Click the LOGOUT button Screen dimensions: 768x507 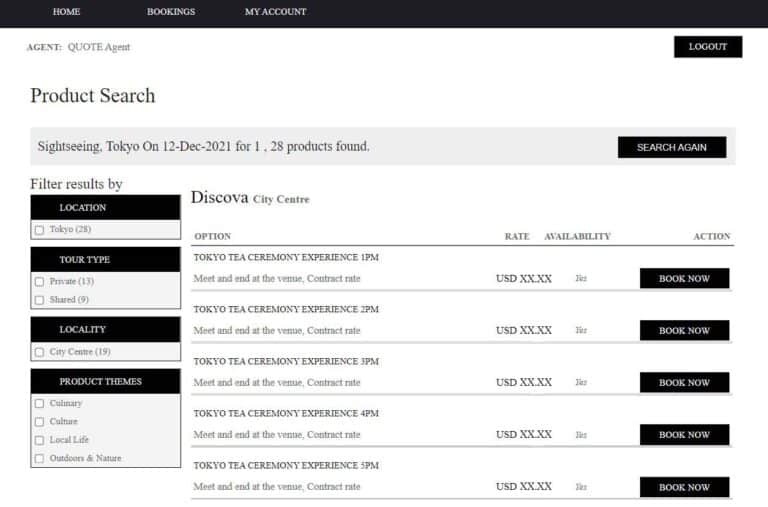click(708, 47)
